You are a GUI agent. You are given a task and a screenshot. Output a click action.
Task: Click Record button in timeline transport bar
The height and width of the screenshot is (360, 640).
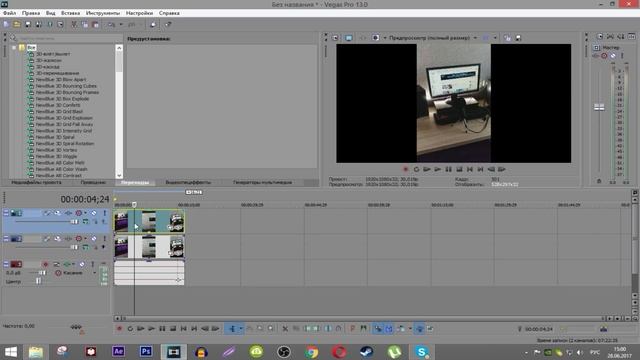[x=119, y=329]
